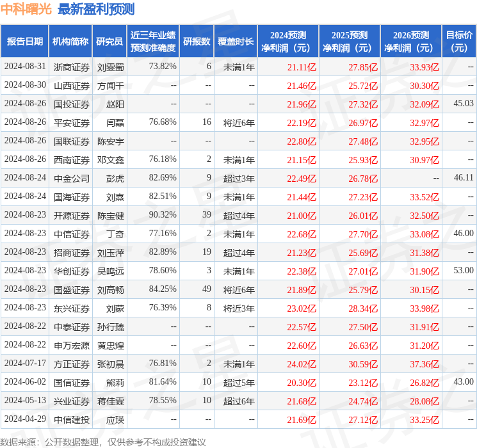Select the 国海证券 institution cell
The height and width of the screenshot is (448, 477).
point(72,197)
